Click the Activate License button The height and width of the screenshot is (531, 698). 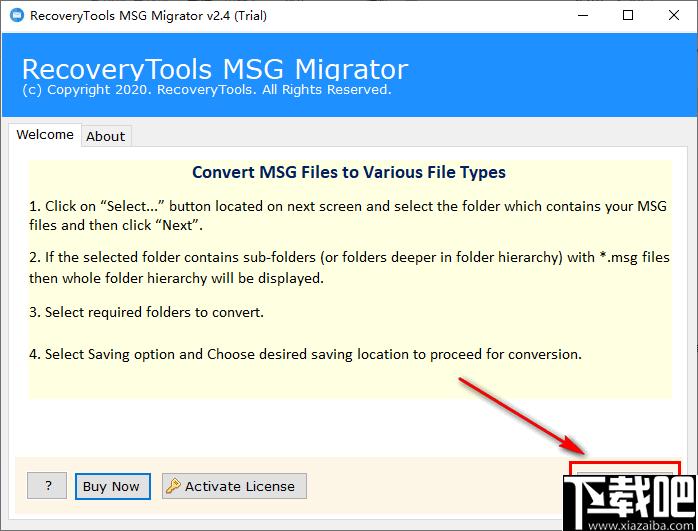[234, 486]
